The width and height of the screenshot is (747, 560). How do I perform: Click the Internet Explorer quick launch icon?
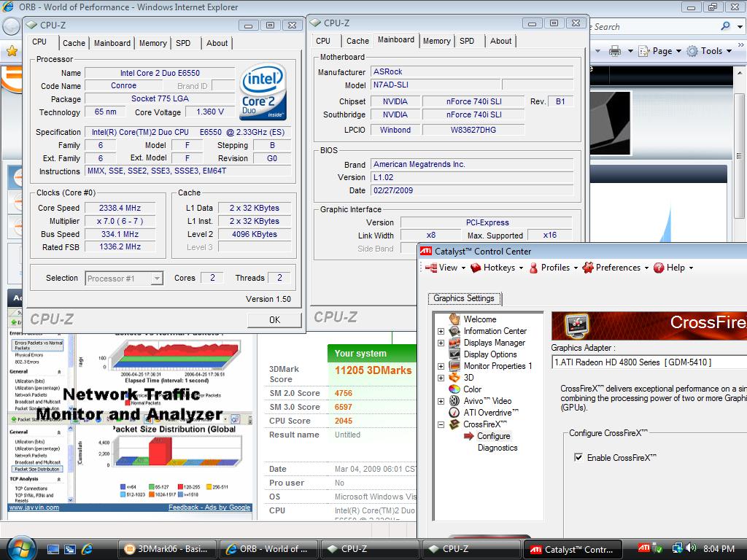[x=87, y=549]
